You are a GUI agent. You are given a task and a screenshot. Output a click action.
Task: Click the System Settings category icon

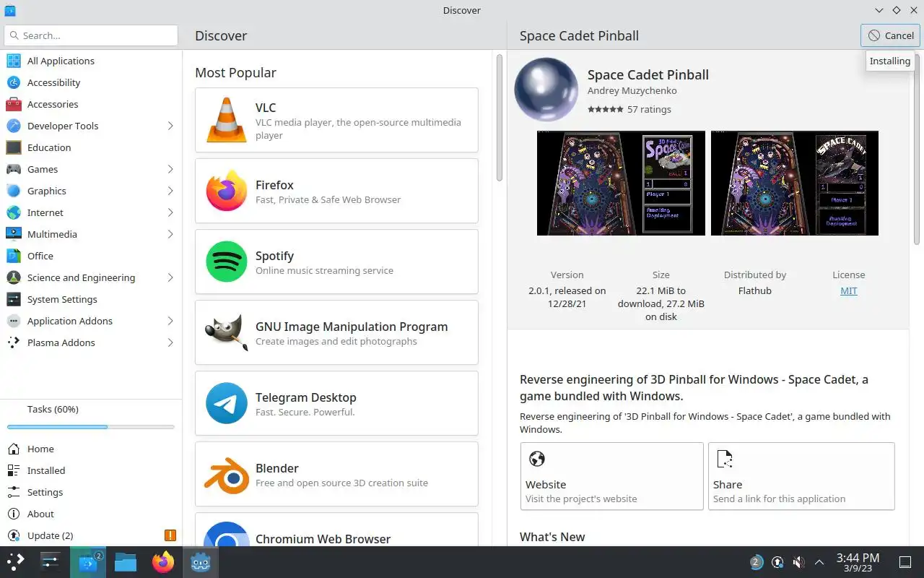click(x=14, y=299)
